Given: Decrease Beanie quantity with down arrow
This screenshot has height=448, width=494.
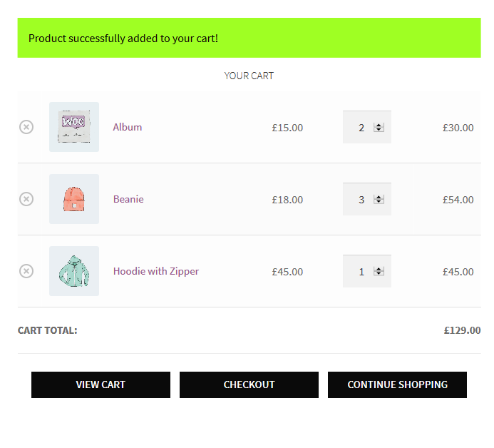Looking at the screenshot, I should (x=379, y=201).
